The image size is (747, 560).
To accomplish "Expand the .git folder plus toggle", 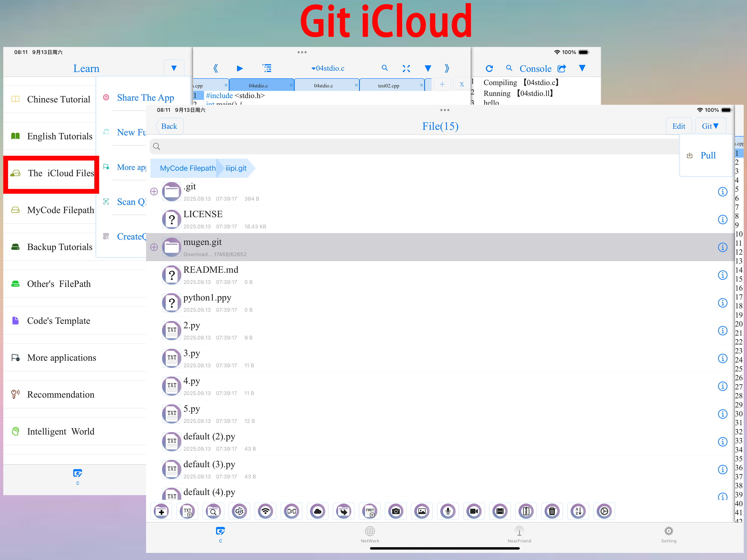I will point(154,192).
